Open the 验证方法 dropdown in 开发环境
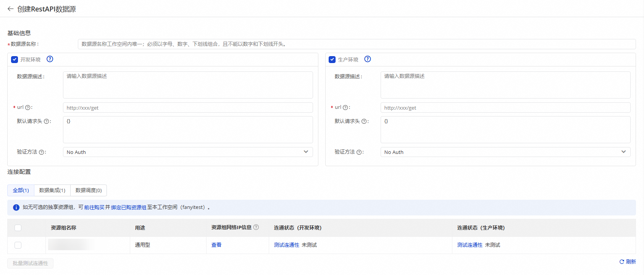 [188, 152]
